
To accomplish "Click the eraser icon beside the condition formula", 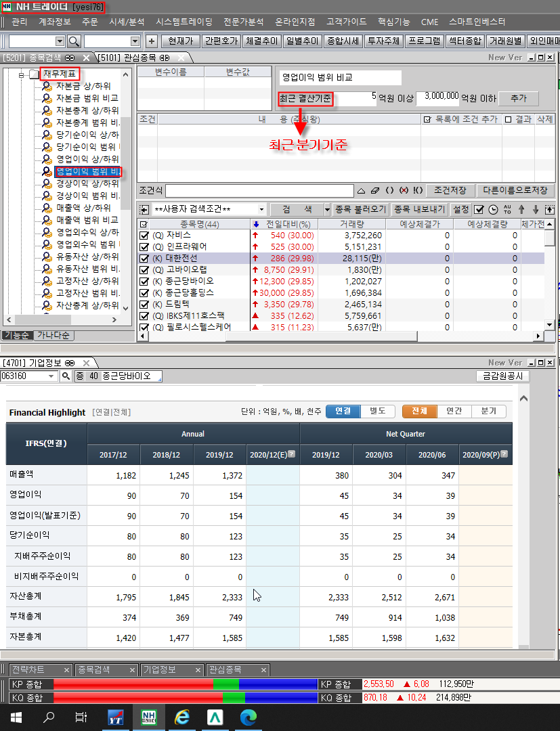I will pyautogui.click(x=374, y=191).
